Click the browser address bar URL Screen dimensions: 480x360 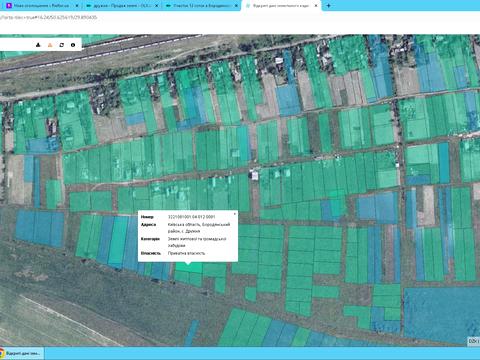(x=49, y=17)
